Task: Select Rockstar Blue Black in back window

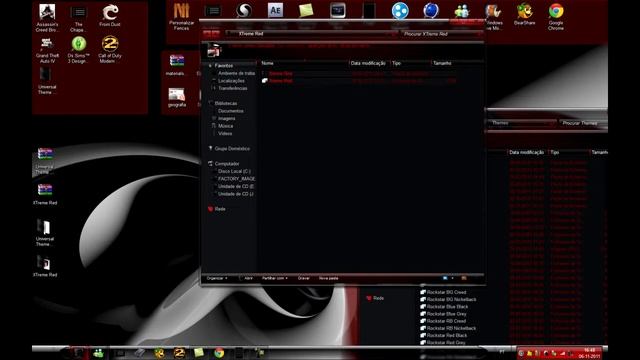Action: tap(447, 307)
